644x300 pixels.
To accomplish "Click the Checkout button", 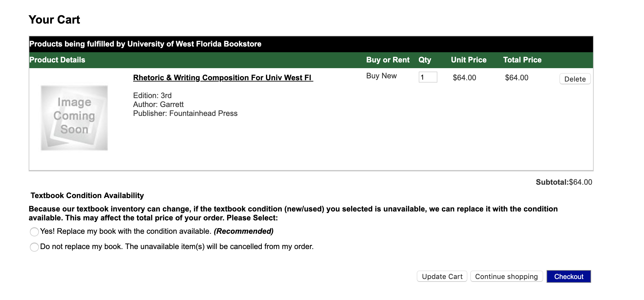I will click(569, 276).
